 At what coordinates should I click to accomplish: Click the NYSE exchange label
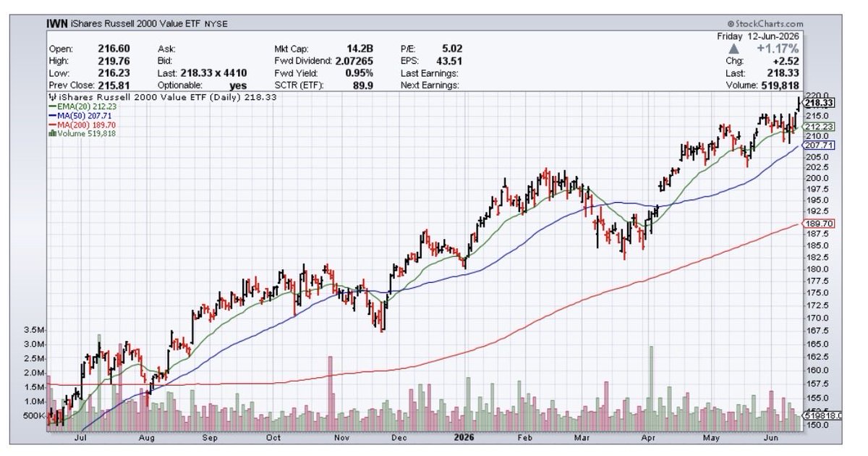coord(215,24)
